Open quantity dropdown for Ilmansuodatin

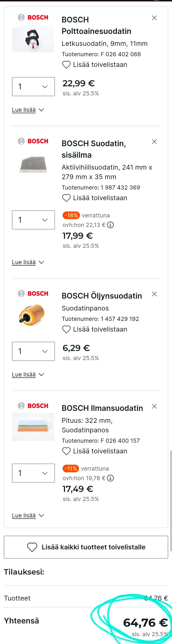tap(34, 473)
